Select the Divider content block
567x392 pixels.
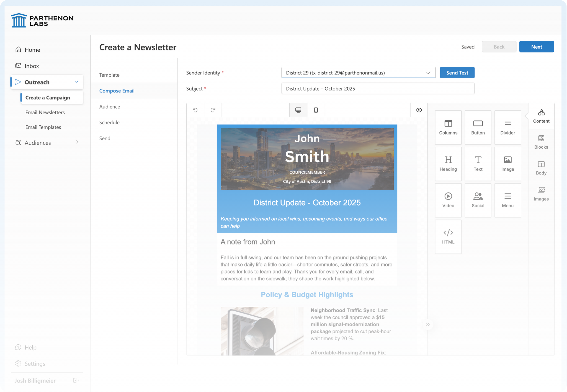507,127
